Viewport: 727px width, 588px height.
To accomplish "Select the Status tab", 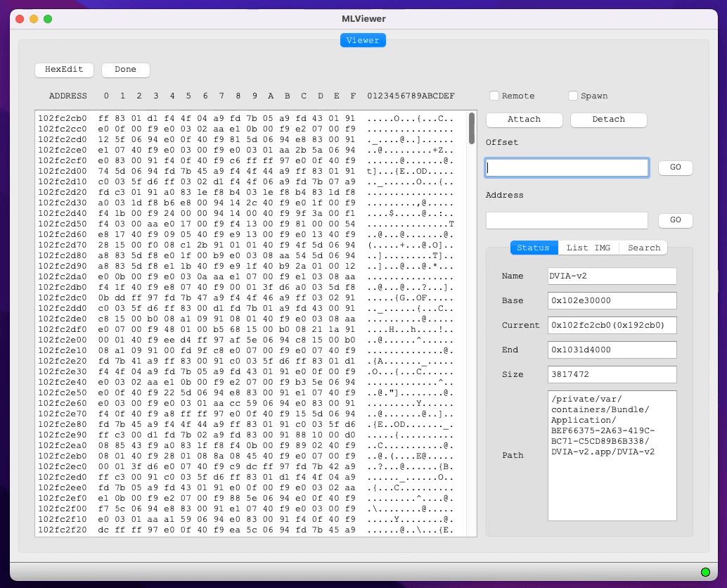I will click(x=533, y=248).
